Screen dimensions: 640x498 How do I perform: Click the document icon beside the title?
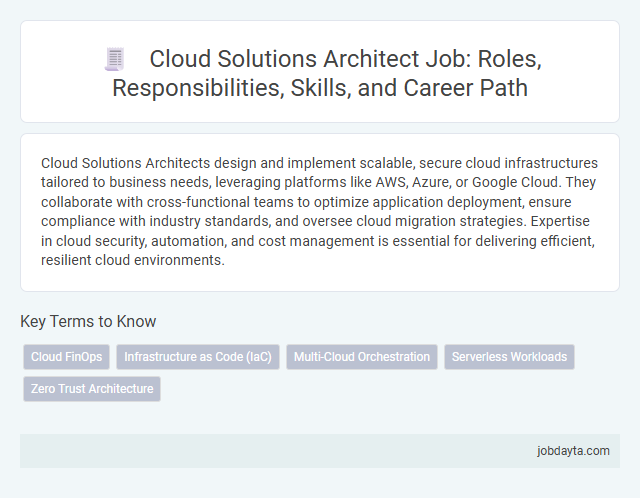click(115, 59)
